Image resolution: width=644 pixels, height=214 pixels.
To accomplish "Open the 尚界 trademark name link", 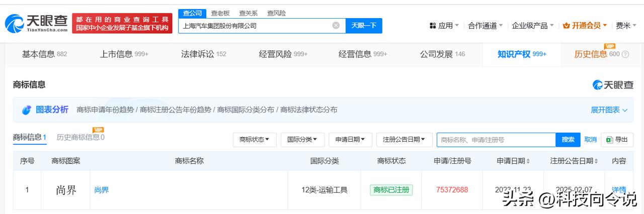I will coord(102,190).
